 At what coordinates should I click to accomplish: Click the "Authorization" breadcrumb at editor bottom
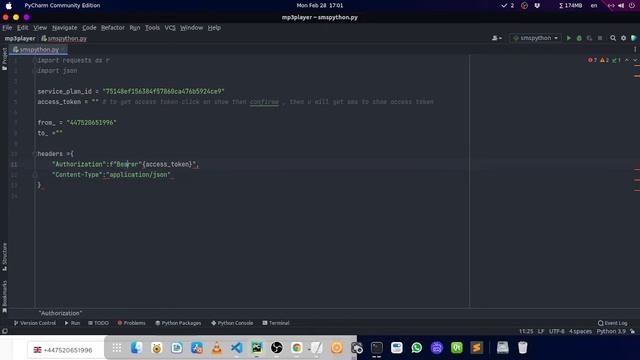[60, 313]
